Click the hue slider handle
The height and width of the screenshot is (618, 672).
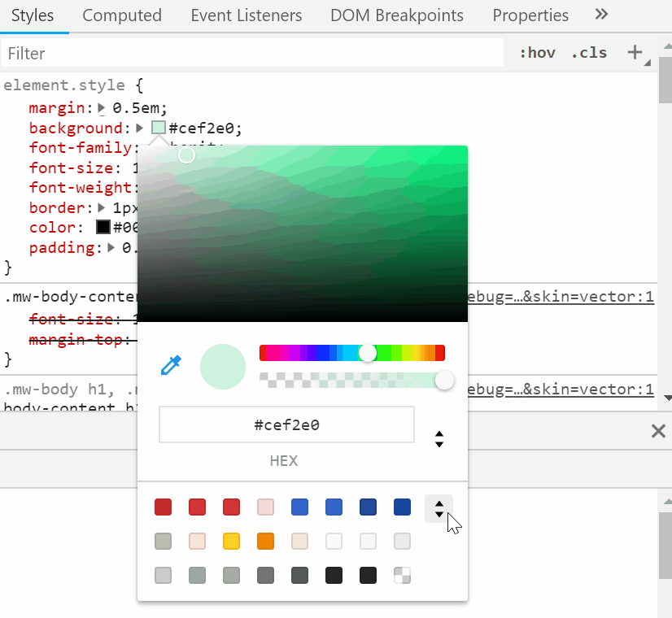(368, 353)
